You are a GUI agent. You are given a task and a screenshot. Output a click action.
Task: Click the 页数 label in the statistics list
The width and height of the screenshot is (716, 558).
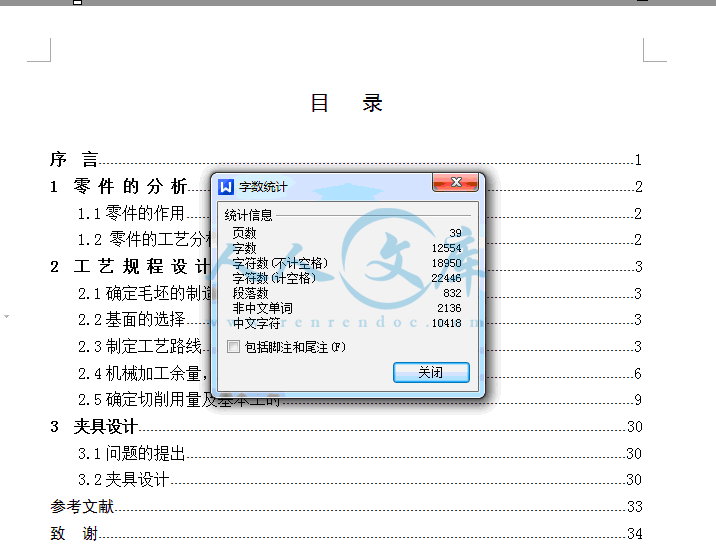click(x=244, y=233)
